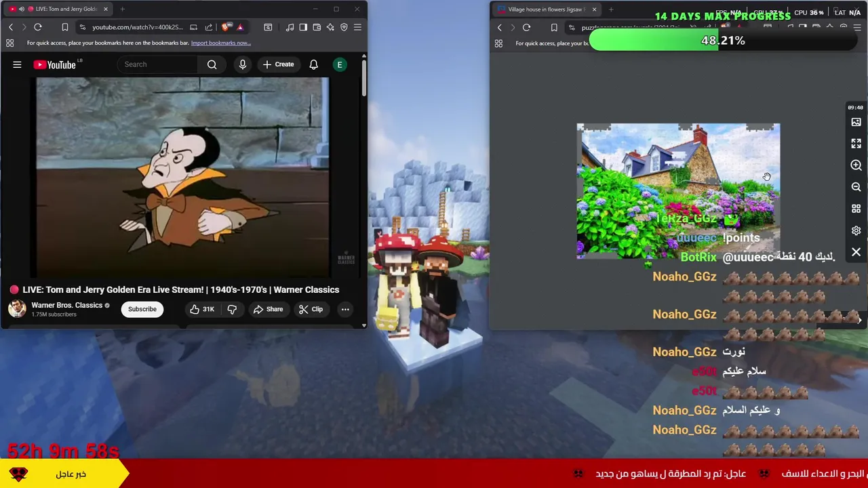Dislike the Tom and Jerry live stream
This screenshot has height=488, width=868.
232,309
